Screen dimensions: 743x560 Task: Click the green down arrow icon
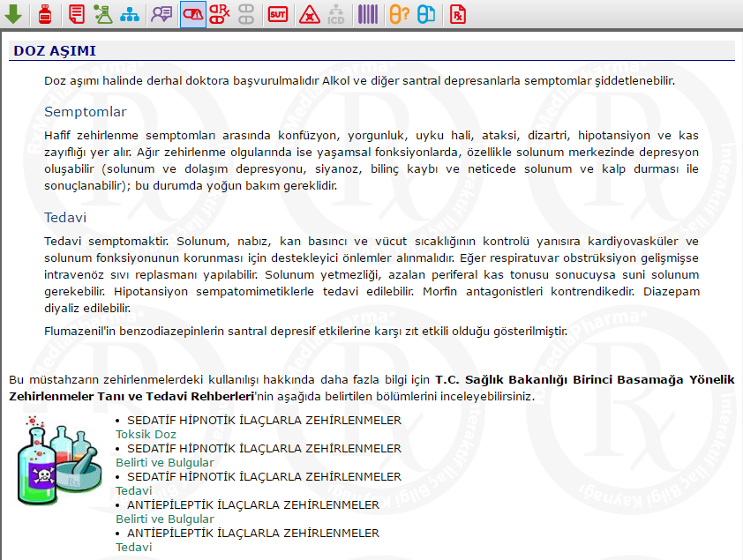point(13,14)
